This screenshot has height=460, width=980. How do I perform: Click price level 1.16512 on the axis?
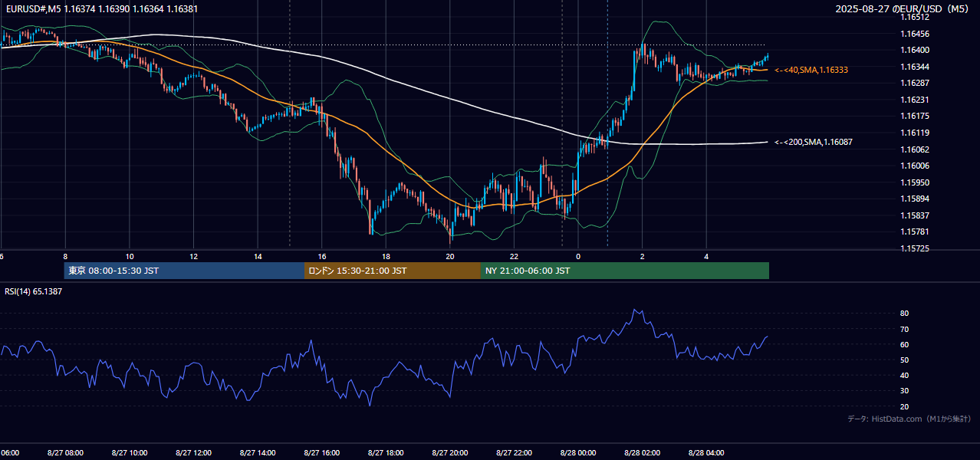coord(916,17)
